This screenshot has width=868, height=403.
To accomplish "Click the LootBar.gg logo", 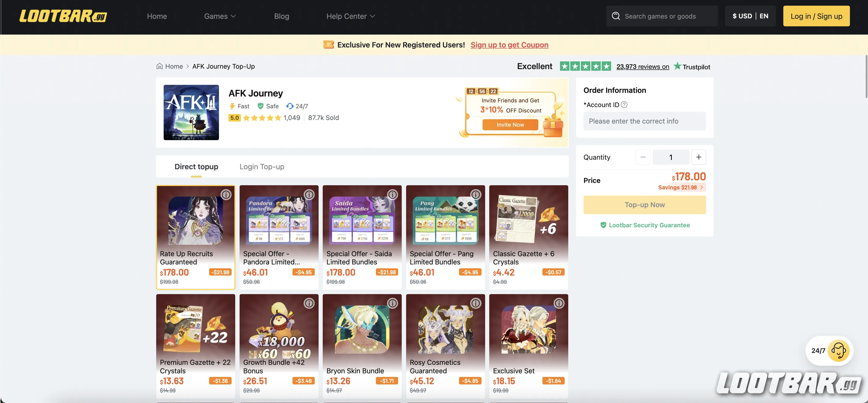I will (x=63, y=16).
